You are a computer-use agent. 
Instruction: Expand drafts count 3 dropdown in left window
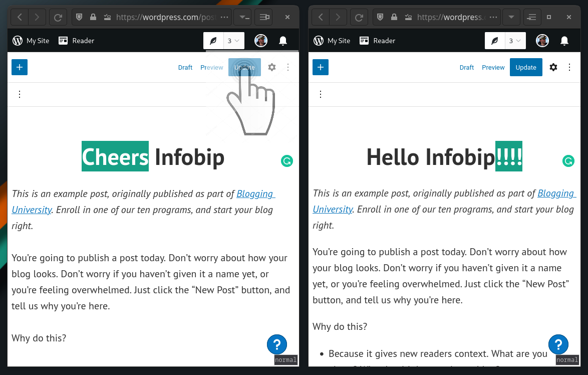234,41
